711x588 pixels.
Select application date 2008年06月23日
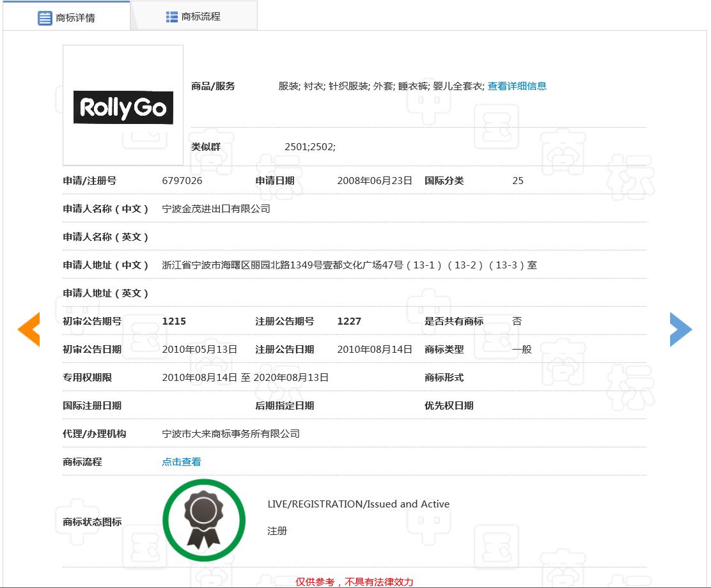pyautogui.click(x=375, y=181)
